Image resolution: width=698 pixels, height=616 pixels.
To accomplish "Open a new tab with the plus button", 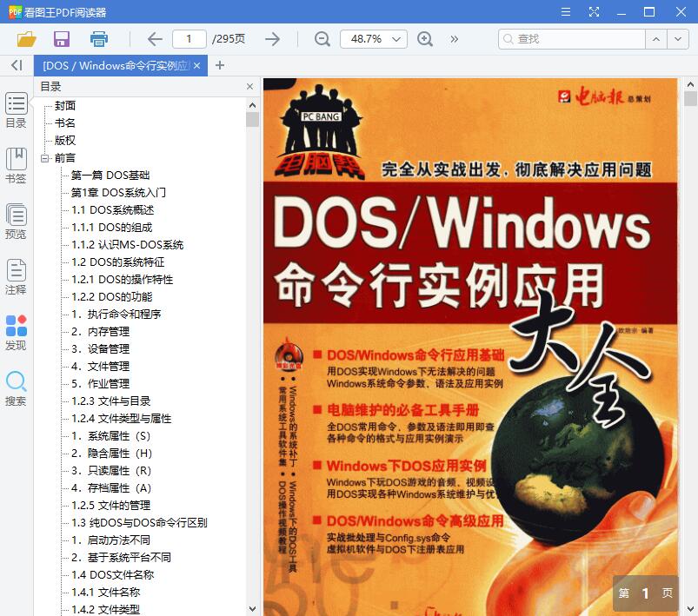I will [219, 65].
